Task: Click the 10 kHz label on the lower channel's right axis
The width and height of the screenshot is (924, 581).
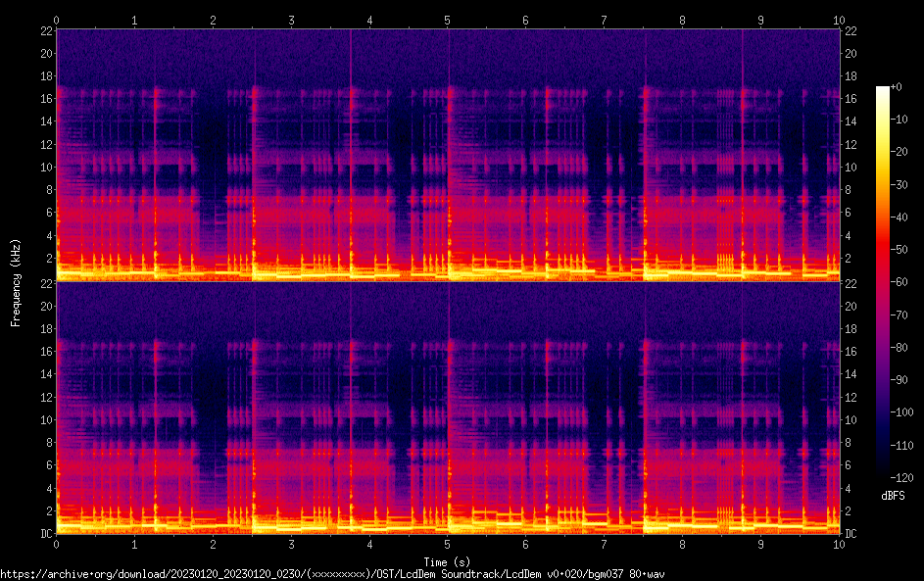Action: 851,419
